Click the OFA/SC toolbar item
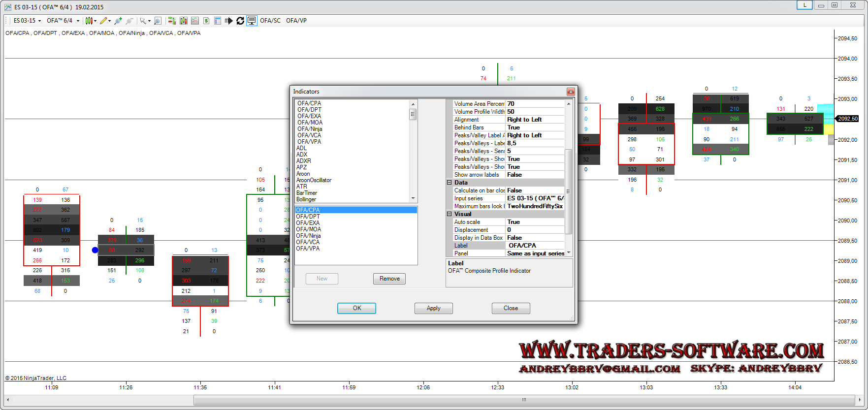 tap(270, 21)
